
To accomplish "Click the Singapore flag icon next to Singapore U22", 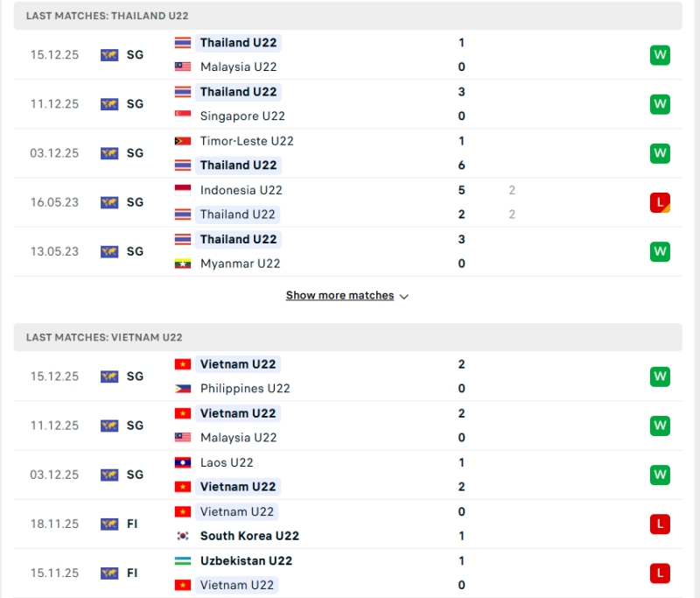I will tap(182, 116).
